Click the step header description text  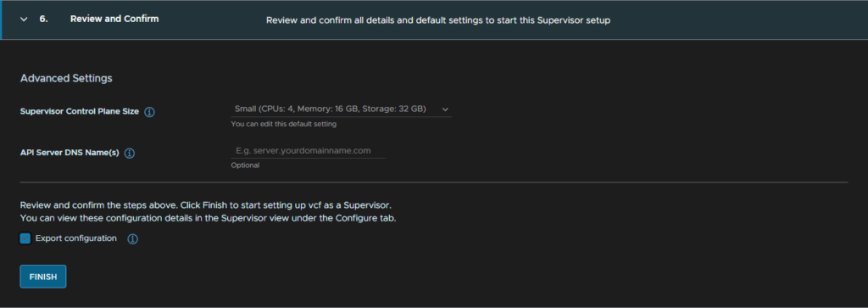click(438, 20)
